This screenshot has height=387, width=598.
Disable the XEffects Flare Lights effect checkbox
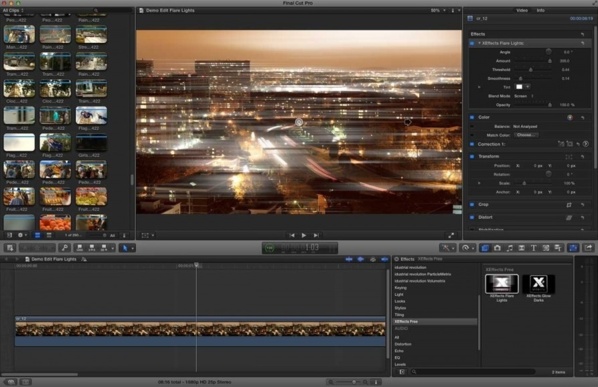[x=472, y=43]
